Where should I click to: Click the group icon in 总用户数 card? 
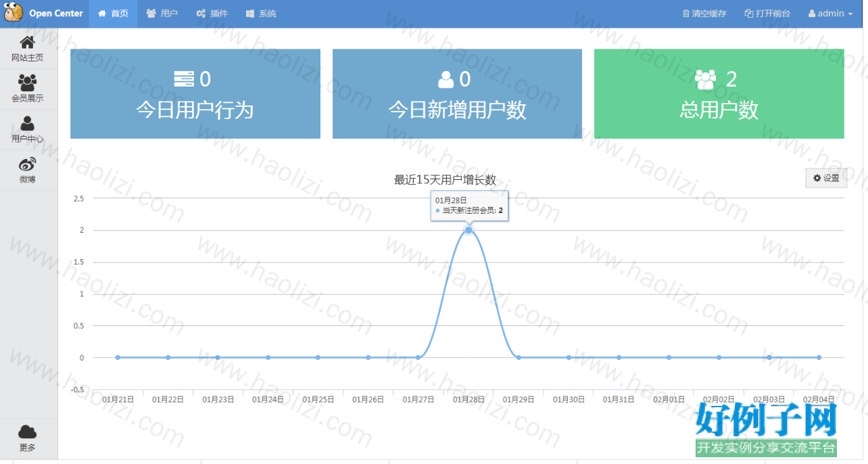[705, 80]
